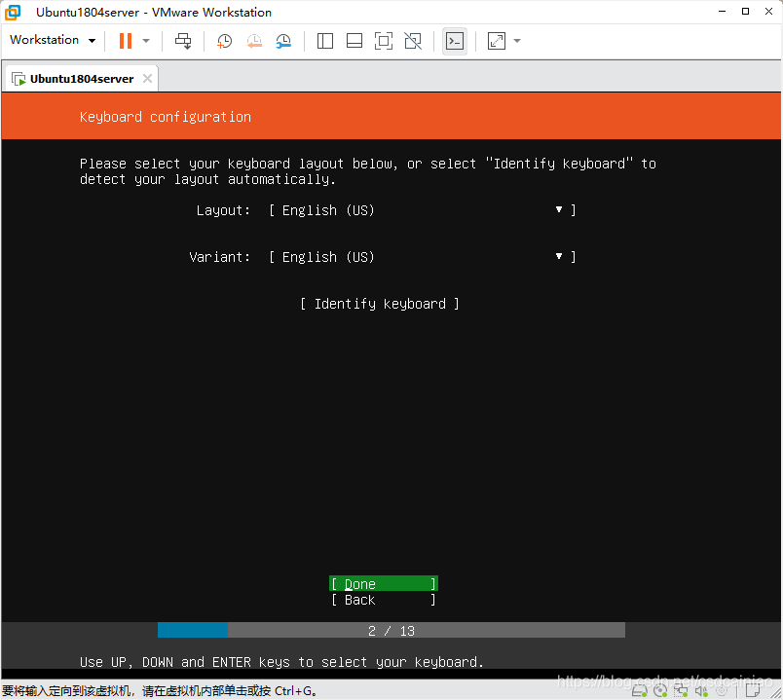
Task: Go back using the Back button
Action: tap(384, 600)
